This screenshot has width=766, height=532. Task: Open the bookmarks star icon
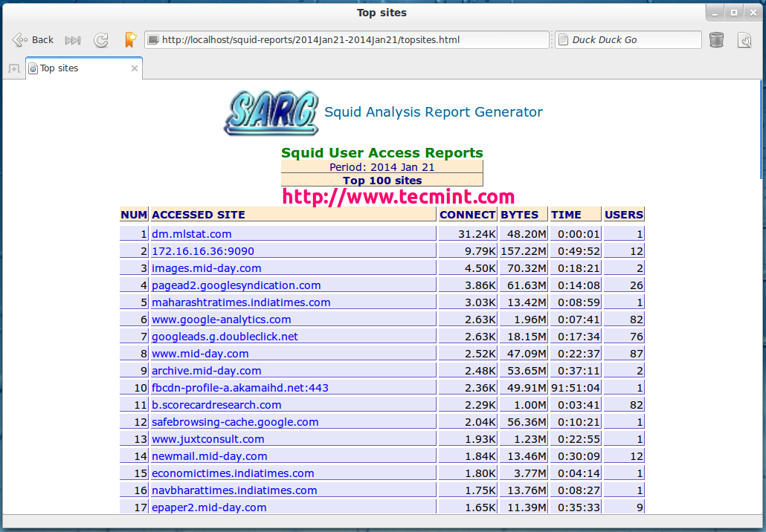click(130, 39)
